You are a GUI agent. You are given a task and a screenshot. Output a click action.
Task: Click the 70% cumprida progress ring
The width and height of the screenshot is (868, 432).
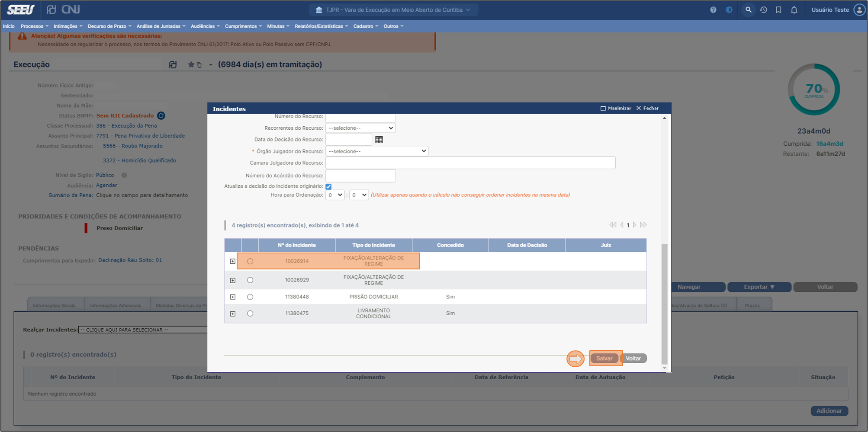814,90
